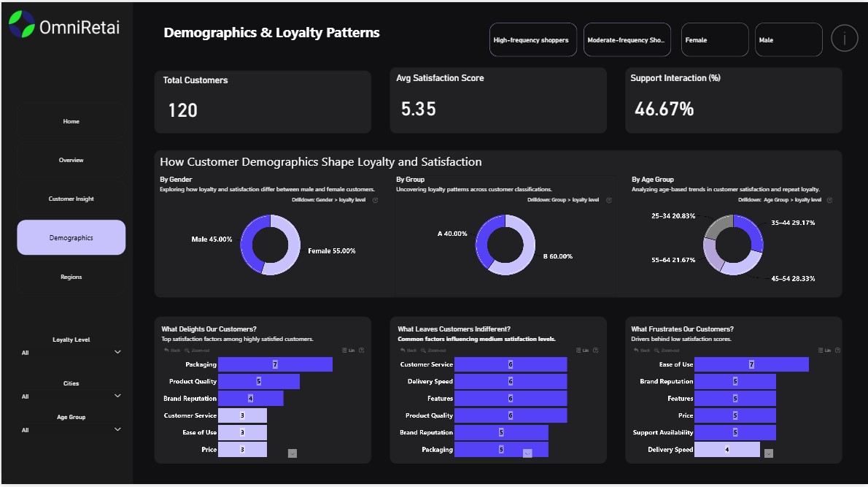
Task: Click Zoom-out icon in Indifferent chart
Action: tap(433, 350)
